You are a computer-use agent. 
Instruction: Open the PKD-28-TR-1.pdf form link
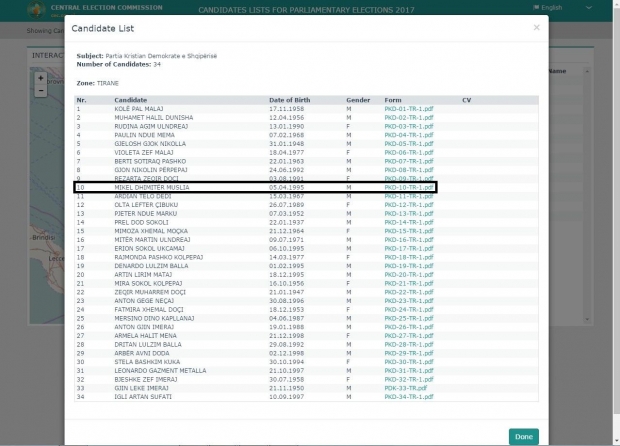point(408,344)
